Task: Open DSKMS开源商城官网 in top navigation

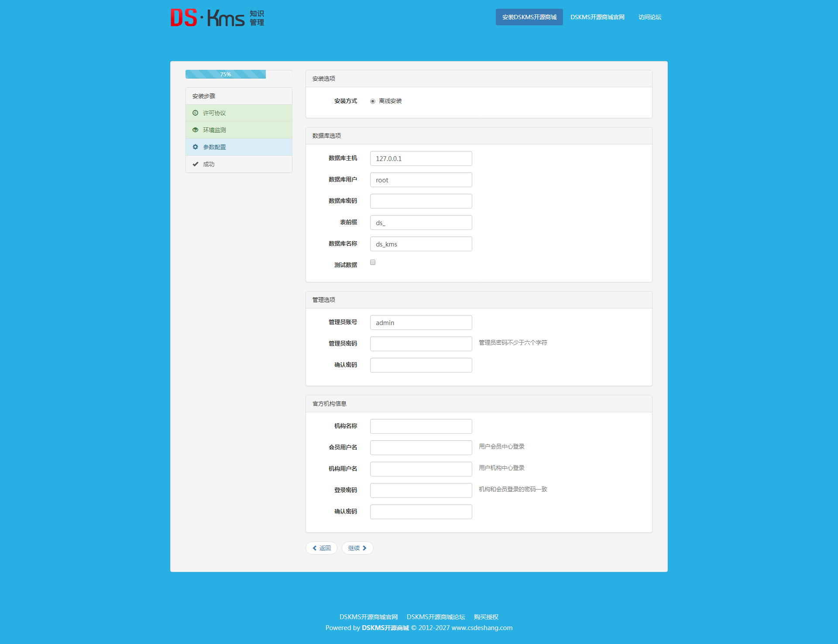Action: [x=598, y=17]
